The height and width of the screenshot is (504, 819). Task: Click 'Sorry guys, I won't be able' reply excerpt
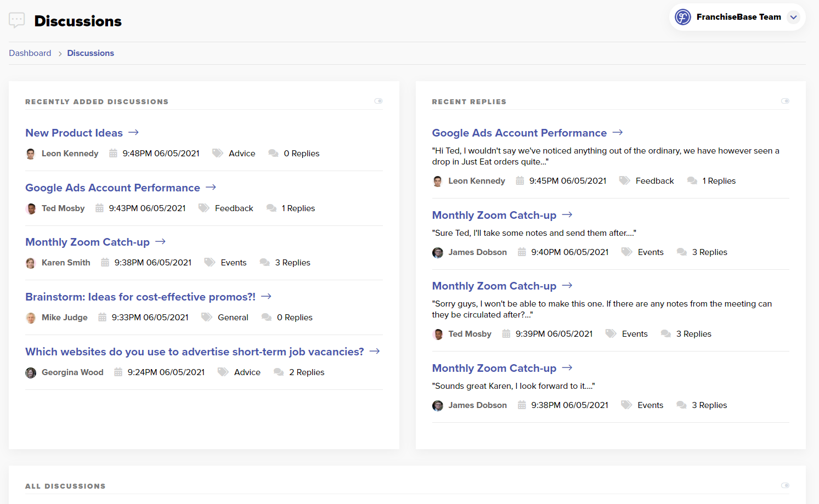click(602, 309)
